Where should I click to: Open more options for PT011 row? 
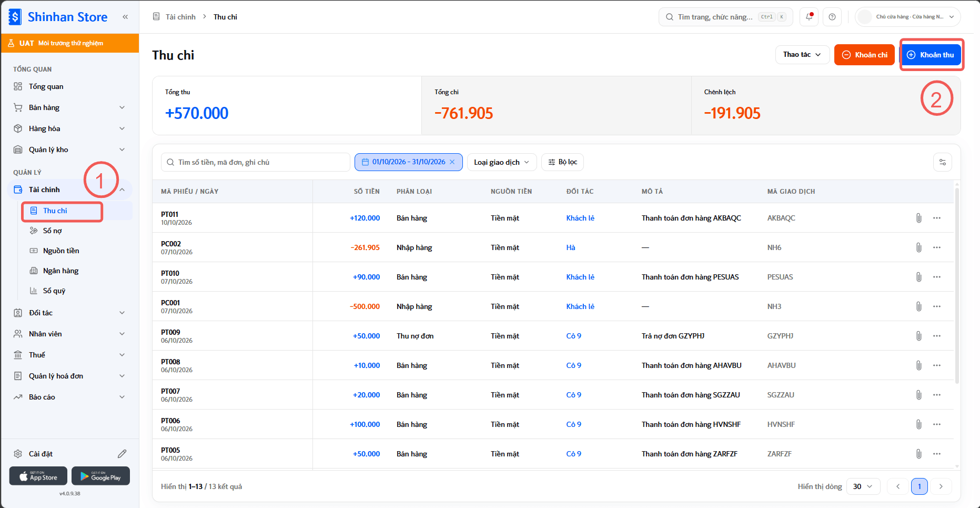[x=937, y=218]
